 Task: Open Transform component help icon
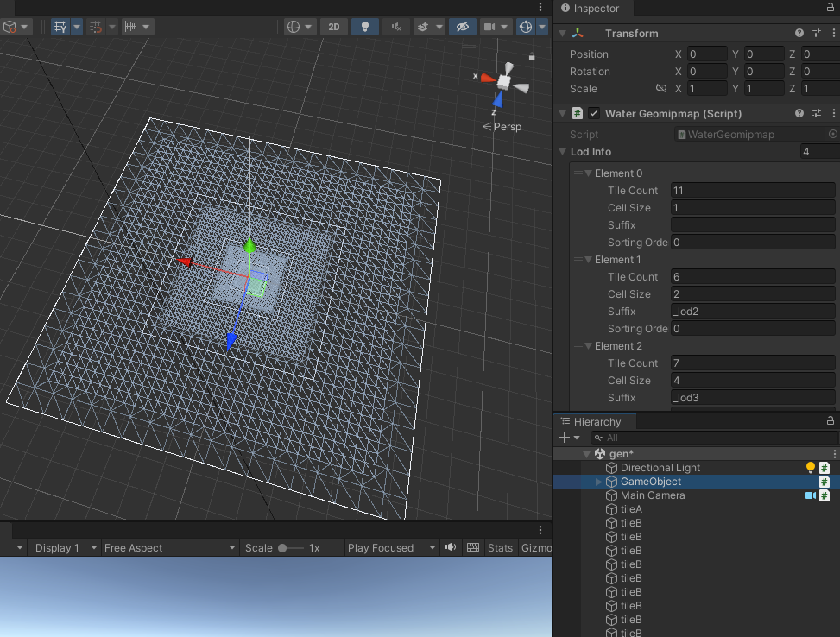[x=799, y=33]
